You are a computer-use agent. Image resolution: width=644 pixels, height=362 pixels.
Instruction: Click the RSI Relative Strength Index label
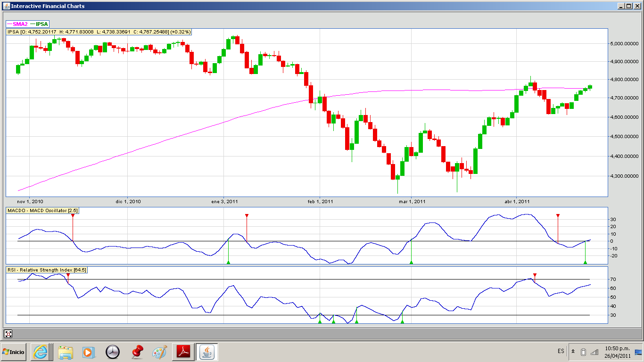[x=47, y=270]
